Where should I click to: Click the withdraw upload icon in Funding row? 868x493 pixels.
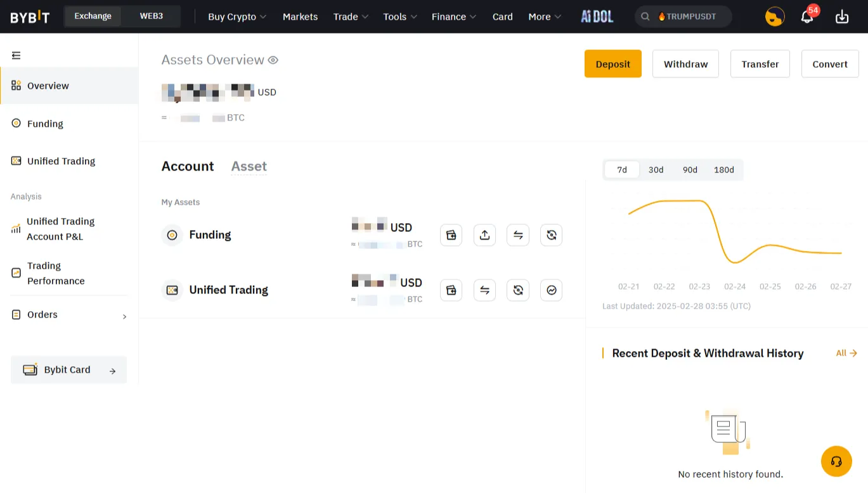[484, 235]
